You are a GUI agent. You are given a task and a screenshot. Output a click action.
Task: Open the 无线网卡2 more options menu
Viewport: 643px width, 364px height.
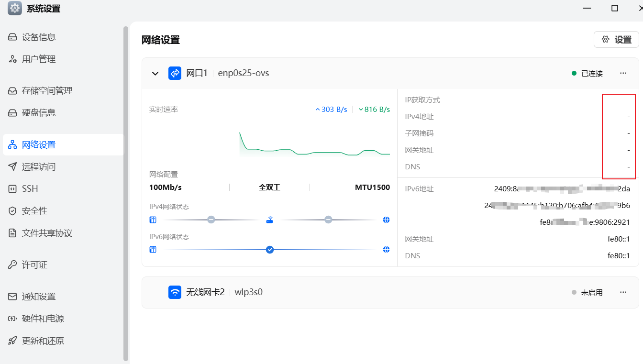pos(623,292)
